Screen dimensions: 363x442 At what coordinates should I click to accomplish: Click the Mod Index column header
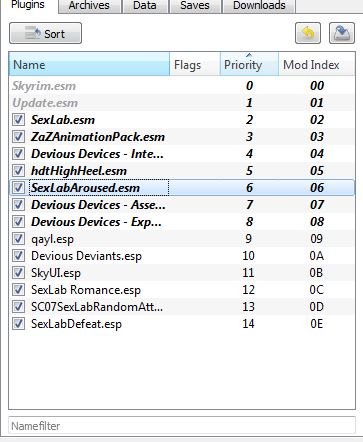[316, 64]
